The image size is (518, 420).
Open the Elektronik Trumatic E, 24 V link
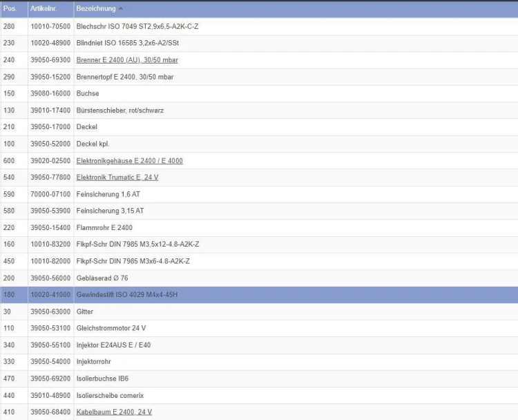(x=117, y=178)
